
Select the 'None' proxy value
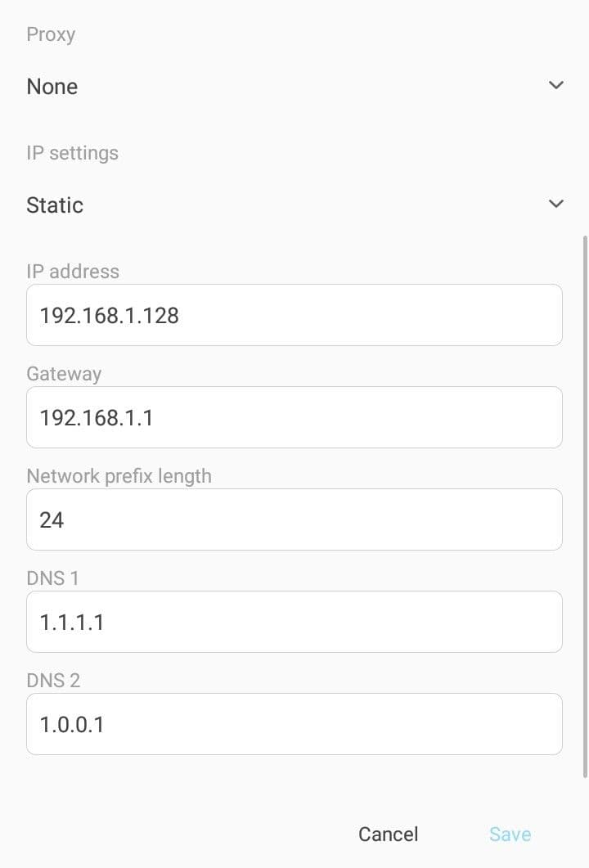[52, 87]
